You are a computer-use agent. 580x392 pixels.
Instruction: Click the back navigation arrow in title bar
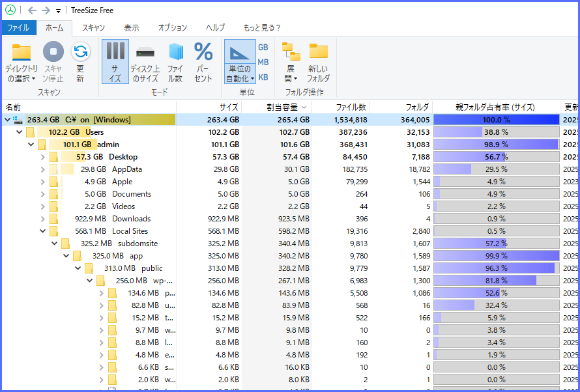[32, 10]
